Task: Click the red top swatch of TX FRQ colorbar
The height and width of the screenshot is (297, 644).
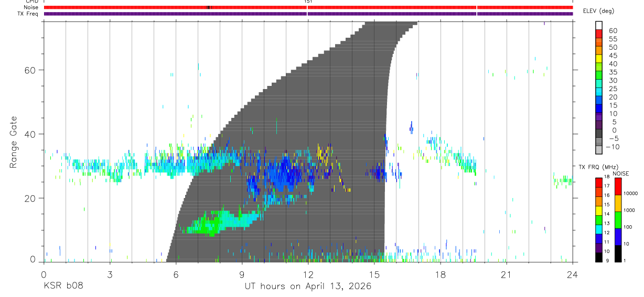Action: [x=599, y=182]
